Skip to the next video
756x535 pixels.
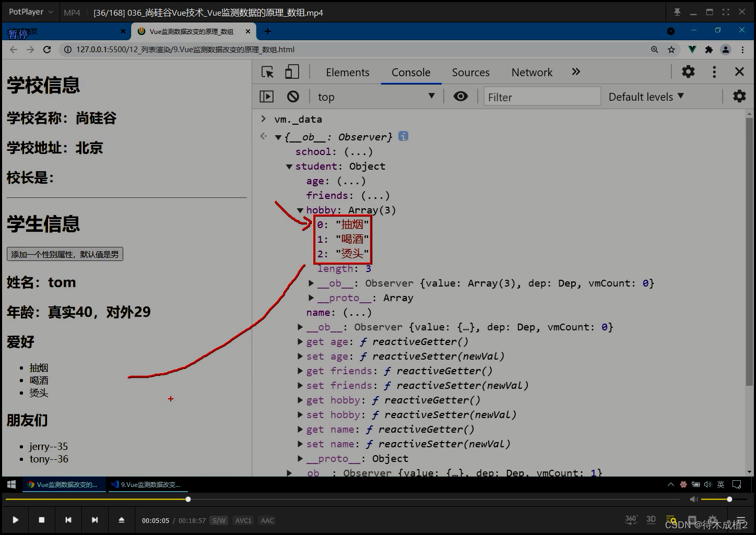[95, 520]
